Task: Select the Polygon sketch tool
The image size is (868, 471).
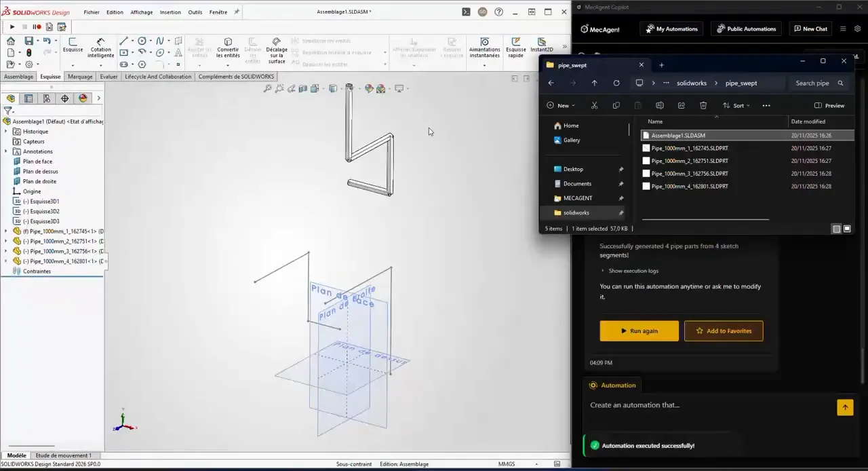Action: tap(142, 64)
